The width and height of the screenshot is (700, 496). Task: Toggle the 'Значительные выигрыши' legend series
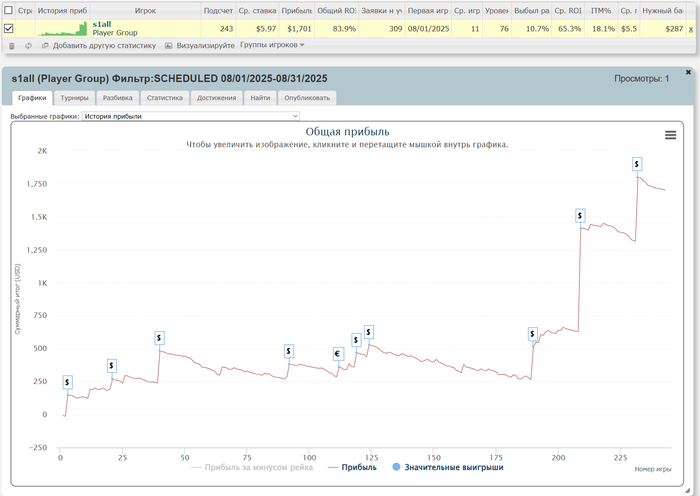pos(448,467)
